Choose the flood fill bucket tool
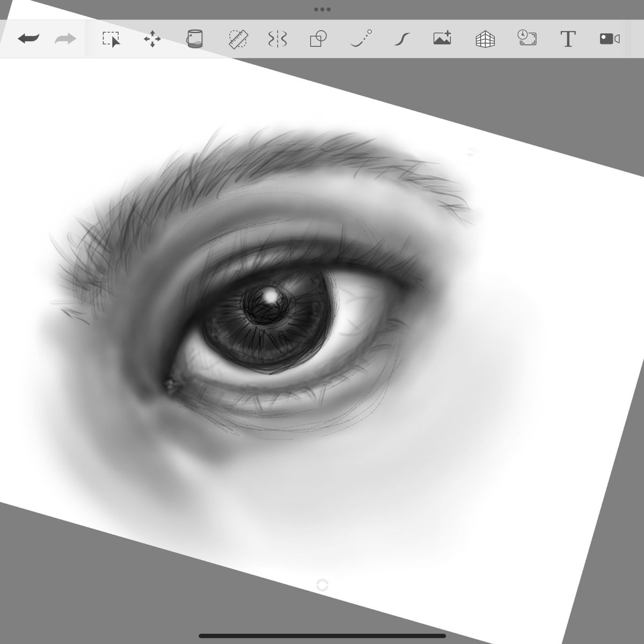Screen dimensions: 644x644 pos(194,39)
